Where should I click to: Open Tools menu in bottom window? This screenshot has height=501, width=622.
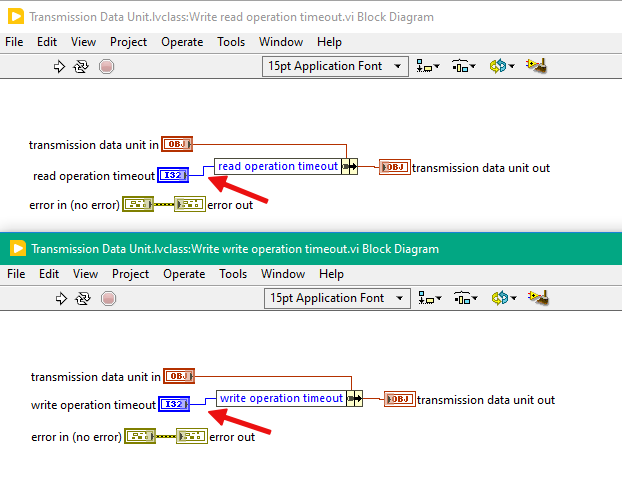pyautogui.click(x=233, y=274)
